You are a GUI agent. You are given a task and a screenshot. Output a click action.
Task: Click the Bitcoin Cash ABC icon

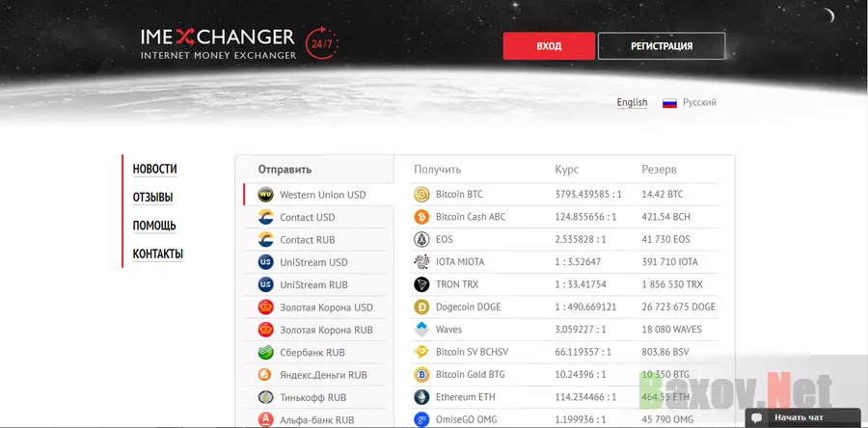[421, 217]
